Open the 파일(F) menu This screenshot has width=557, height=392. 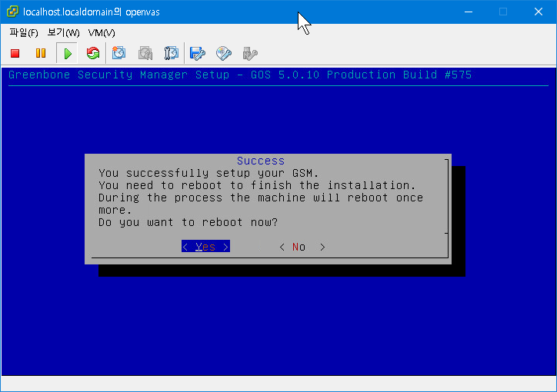(x=24, y=33)
